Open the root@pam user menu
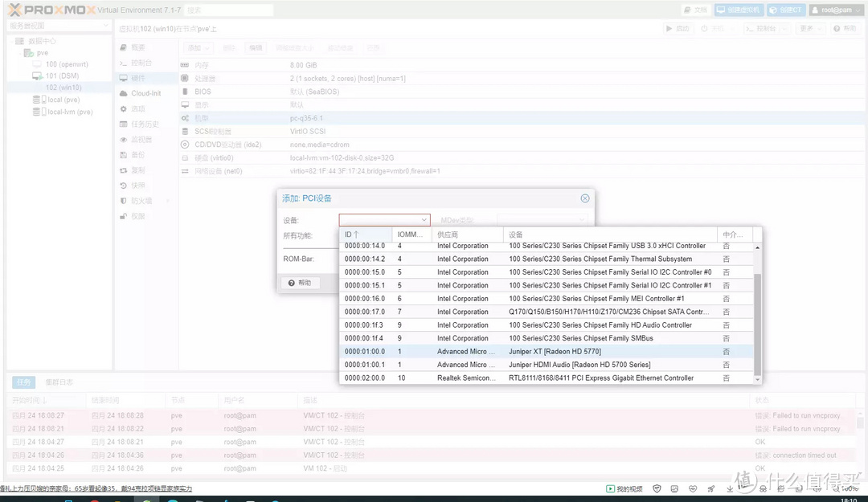Viewport: 868px width, 502px height. [x=836, y=10]
